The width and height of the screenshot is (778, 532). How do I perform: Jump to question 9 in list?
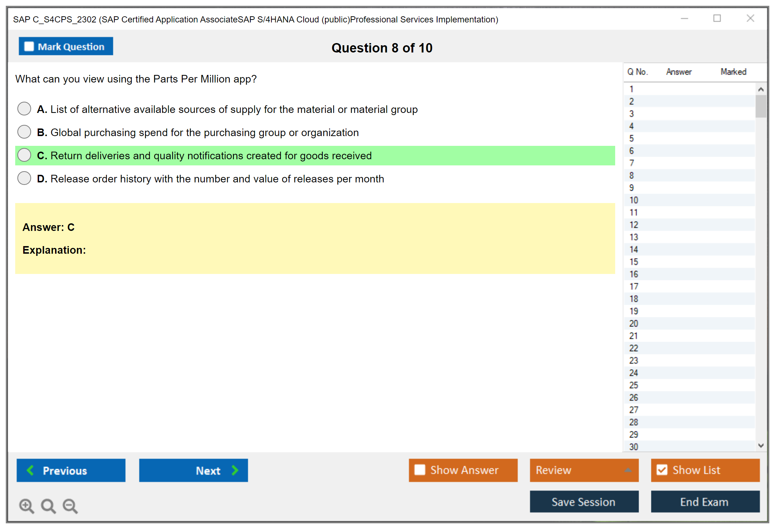(632, 188)
